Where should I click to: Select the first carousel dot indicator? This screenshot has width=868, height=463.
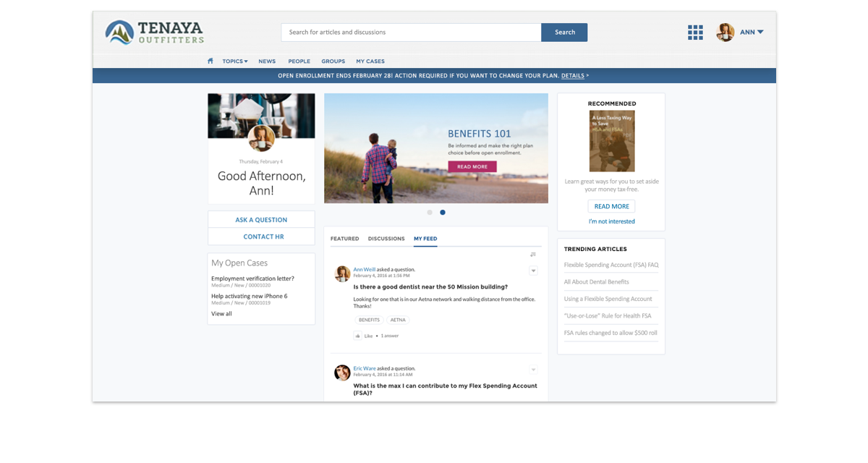click(x=430, y=213)
